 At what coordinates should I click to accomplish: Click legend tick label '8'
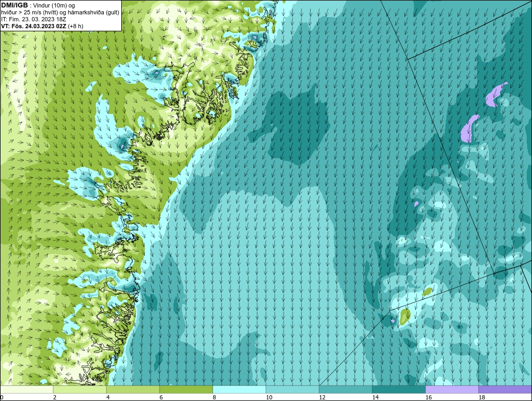pos(214,397)
